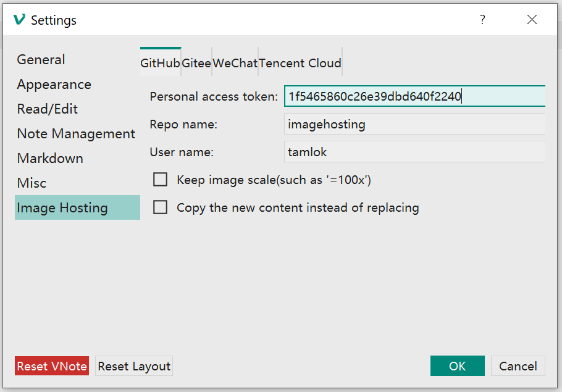Click the User name label
The height and width of the screenshot is (392, 562).
[182, 152]
